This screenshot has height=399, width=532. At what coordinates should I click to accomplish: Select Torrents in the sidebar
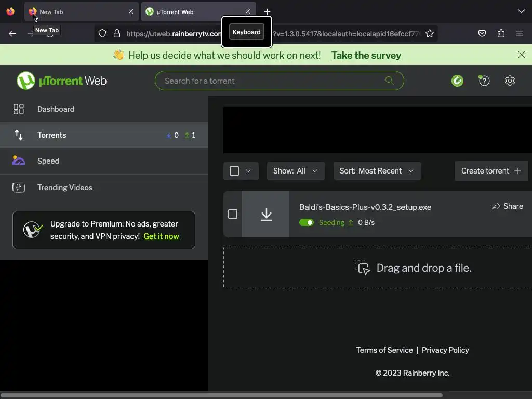coord(104,135)
